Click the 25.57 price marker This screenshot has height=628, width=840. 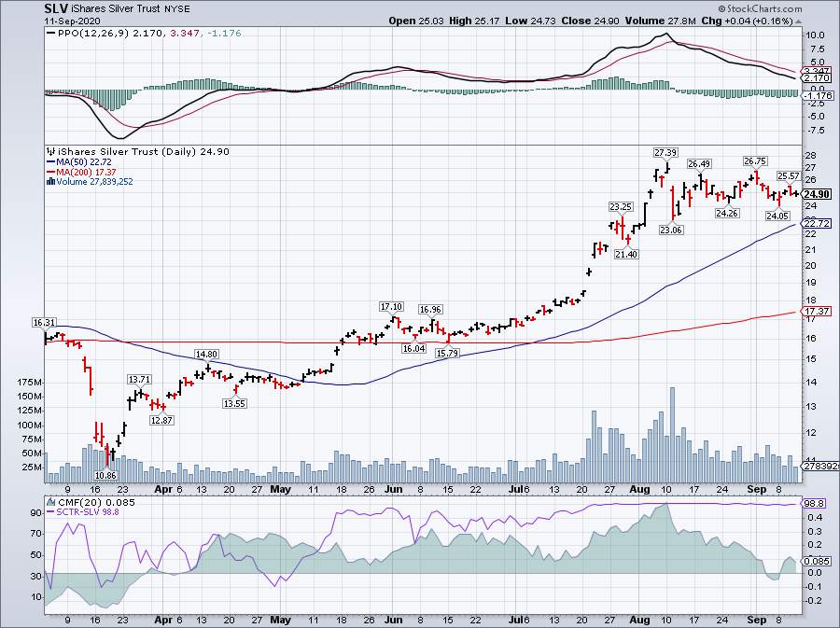[789, 175]
